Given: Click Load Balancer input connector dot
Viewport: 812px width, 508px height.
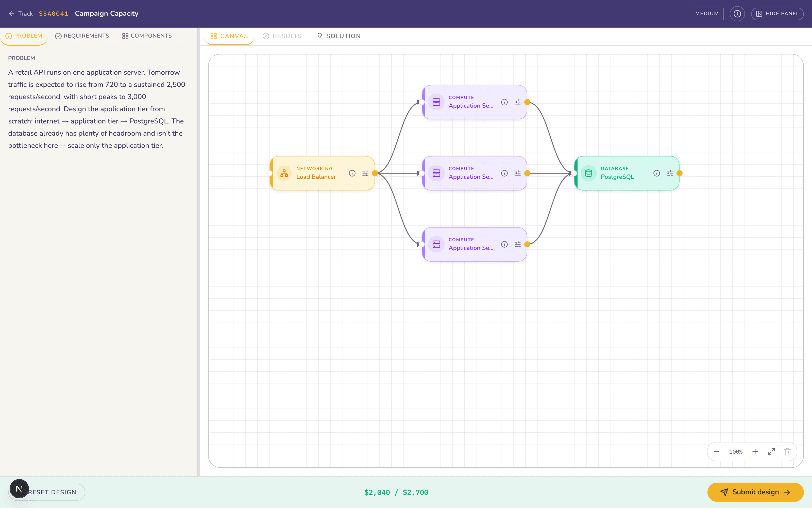Looking at the screenshot, I should click(x=269, y=173).
